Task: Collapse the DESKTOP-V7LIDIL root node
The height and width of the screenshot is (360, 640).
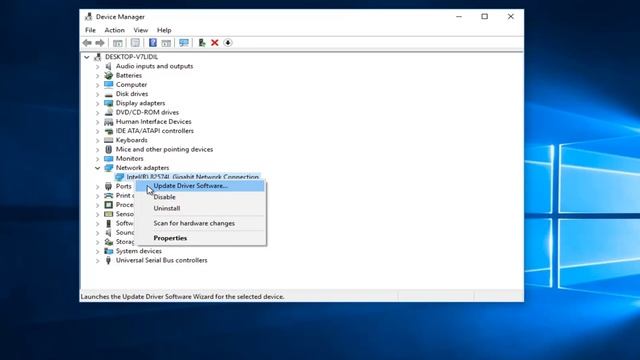Action: [87, 57]
